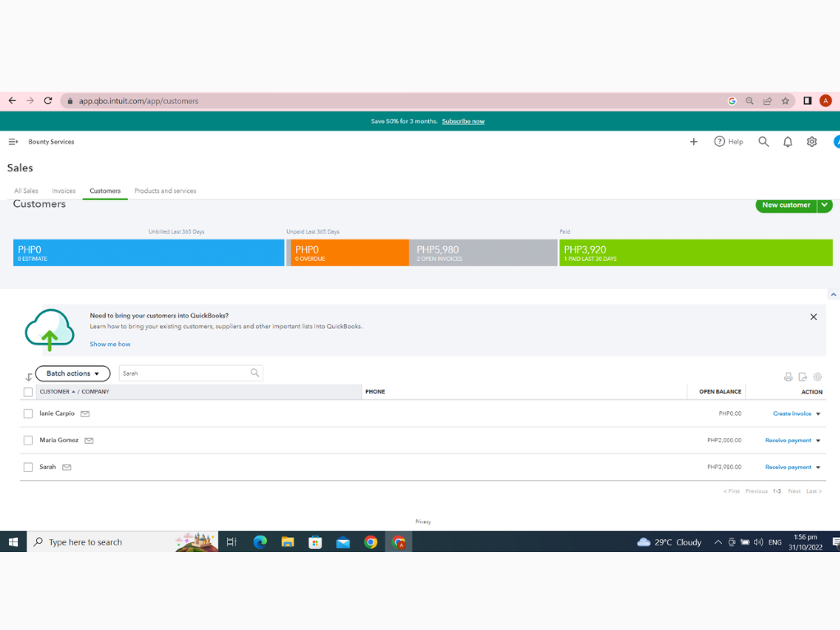Screen dimensions: 840x630
Task: Open the Mail app from the taskbar
Action: click(x=343, y=542)
